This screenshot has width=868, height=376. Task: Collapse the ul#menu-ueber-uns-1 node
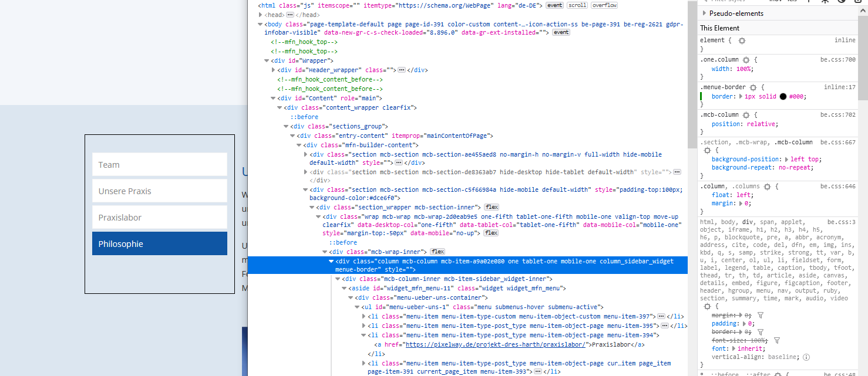357,307
